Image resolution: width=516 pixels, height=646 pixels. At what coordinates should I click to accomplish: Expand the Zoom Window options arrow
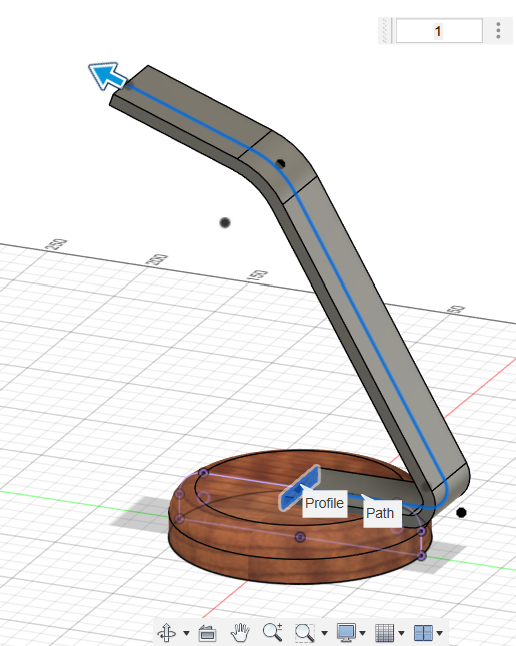pyautogui.click(x=324, y=633)
